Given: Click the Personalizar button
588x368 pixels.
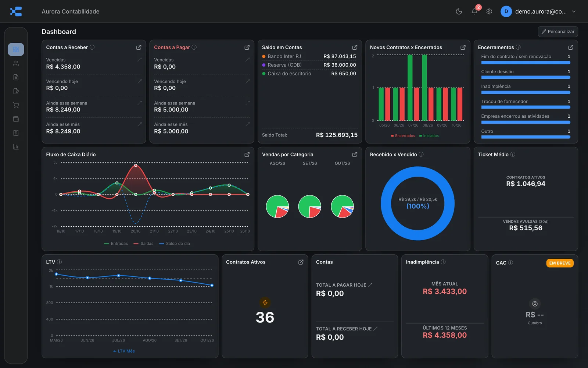Looking at the screenshot, I should click(558, 32).
